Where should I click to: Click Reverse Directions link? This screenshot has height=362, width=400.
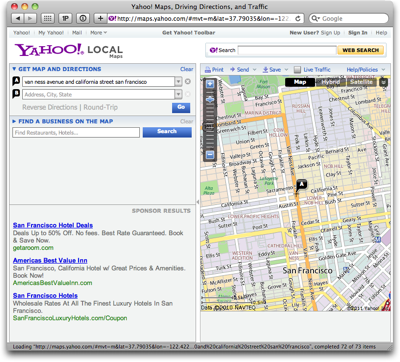pos(50,107)
